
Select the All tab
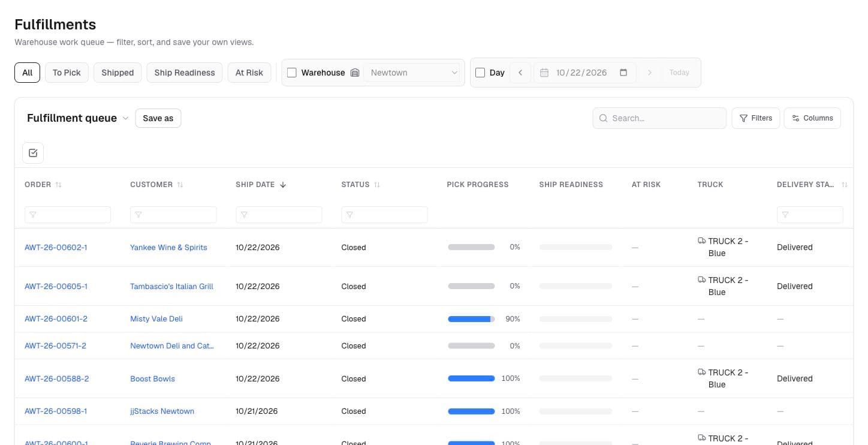[28, 73]
